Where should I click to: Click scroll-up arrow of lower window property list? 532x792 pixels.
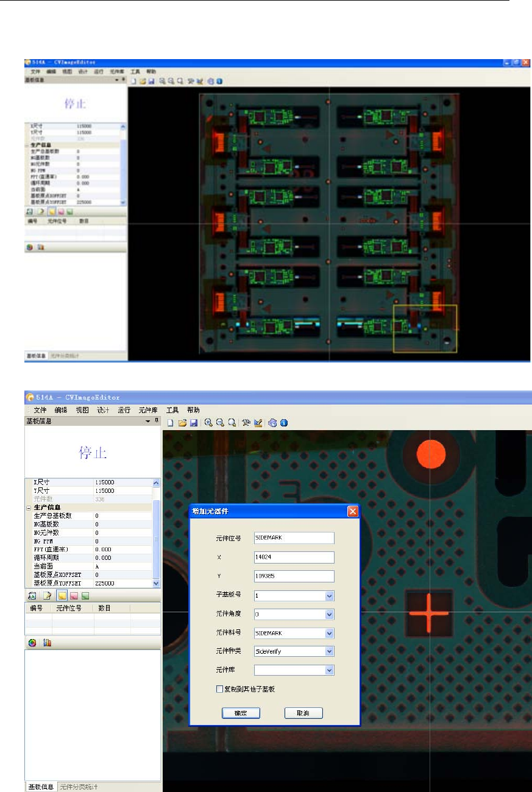point(155,483)
